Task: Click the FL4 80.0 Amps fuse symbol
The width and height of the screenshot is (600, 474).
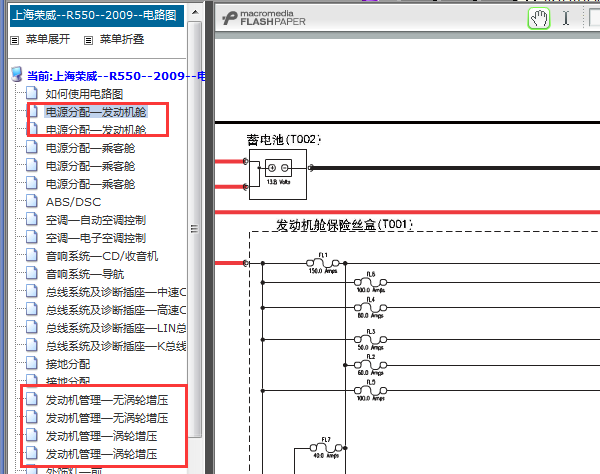Action: click(x=370, y=308)
